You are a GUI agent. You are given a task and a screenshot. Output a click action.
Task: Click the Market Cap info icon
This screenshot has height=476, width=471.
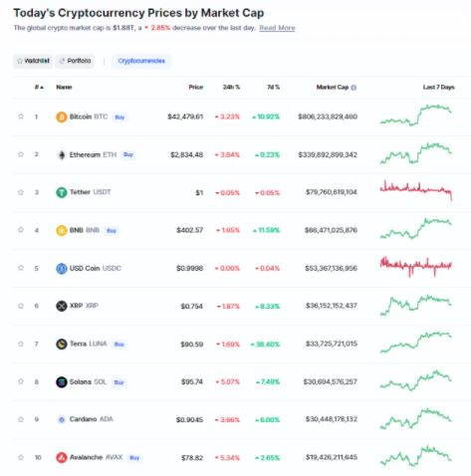(353, 88)
